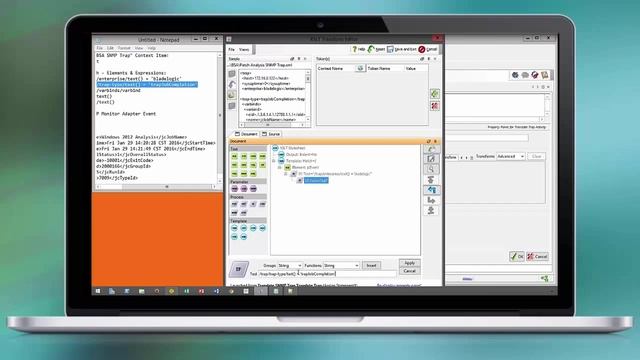Open the Help menu in Notepad
The image size is (640, 360).
tap(151, 48)
